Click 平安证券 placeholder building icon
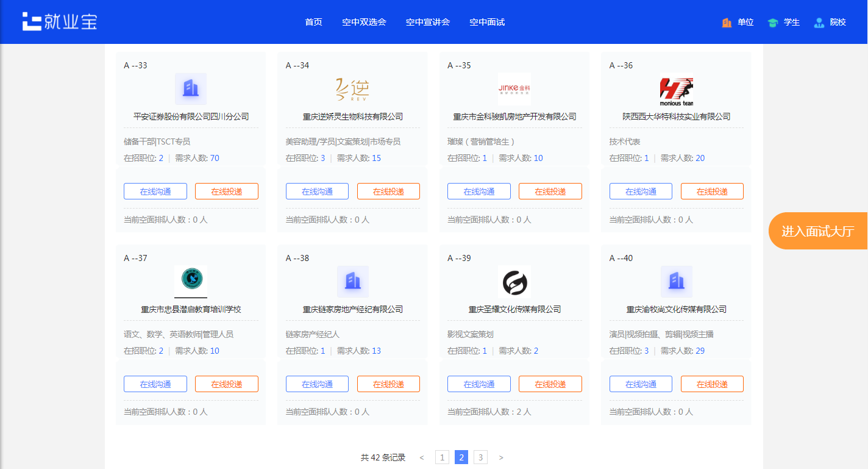868x469 pixels. pos(191,89)
